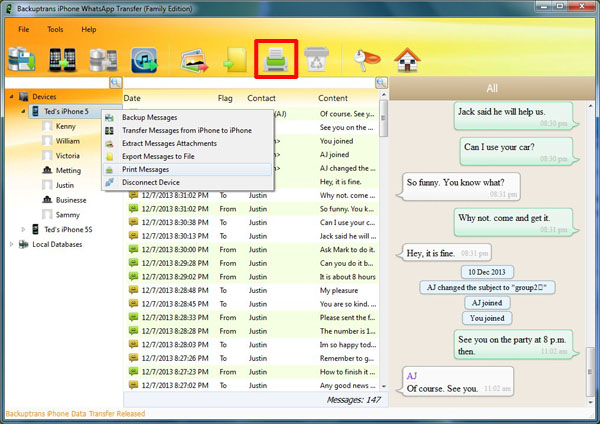Click the Devices root computer icon
The image size is (600, 424).
coord(24,96)
